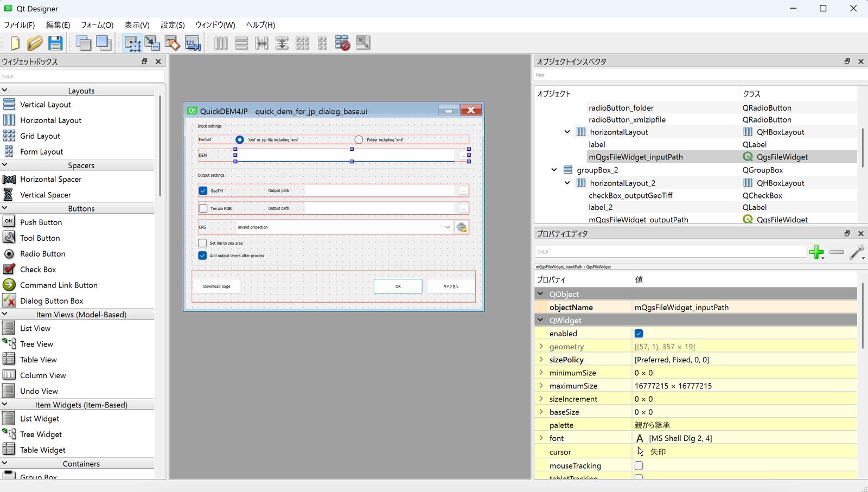This screenshot has width=868, height=492.
Task: Open the ファイル(F) menu
Action: (20, 25)
